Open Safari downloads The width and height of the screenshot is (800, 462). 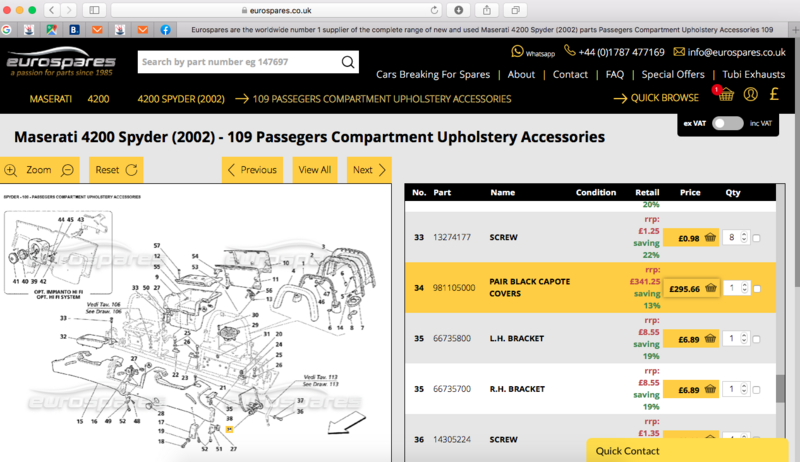pos(458,10)
